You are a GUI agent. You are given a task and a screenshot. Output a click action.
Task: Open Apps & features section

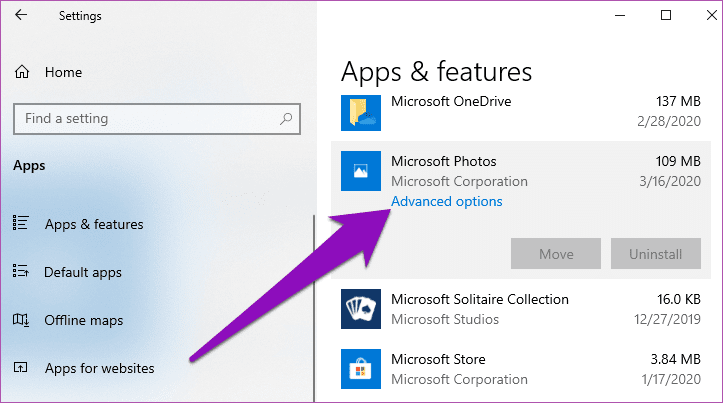tap(94, 224)
